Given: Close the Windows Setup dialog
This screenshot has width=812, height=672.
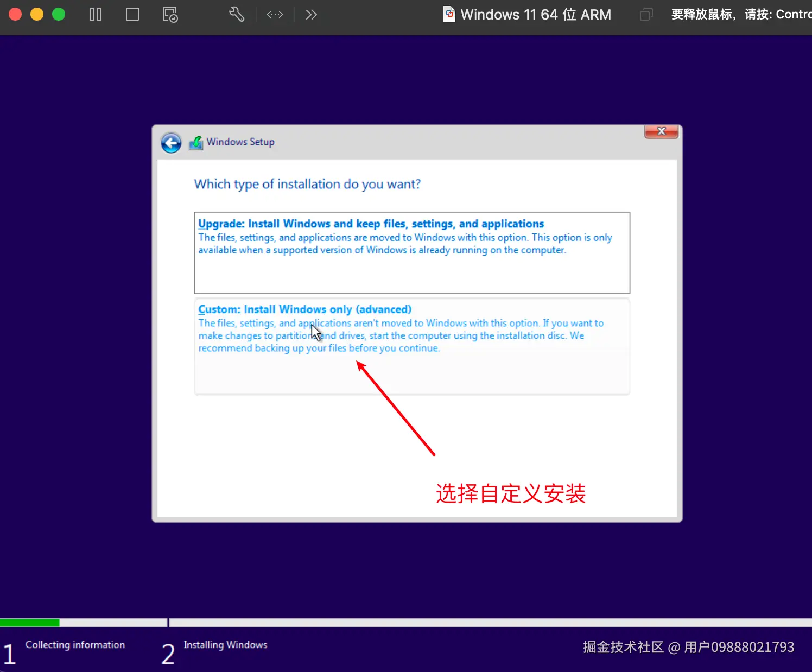Looking at the screenshot, I should tap(661, 131).
